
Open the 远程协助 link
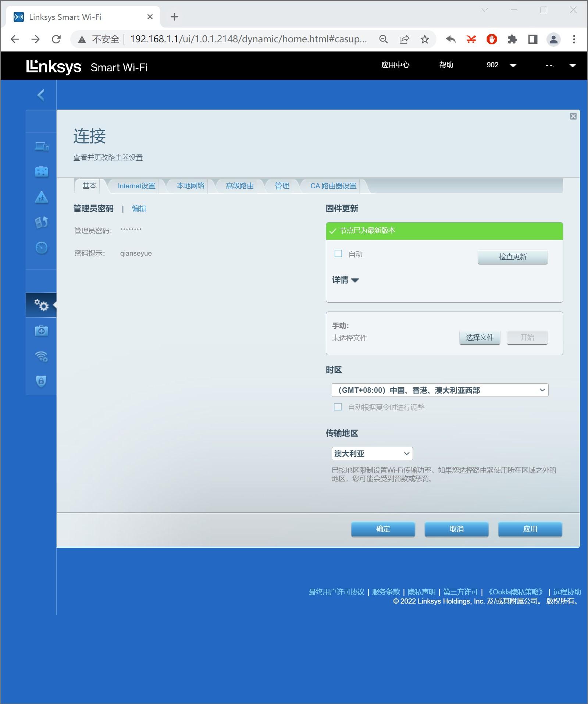coord(567,592)
